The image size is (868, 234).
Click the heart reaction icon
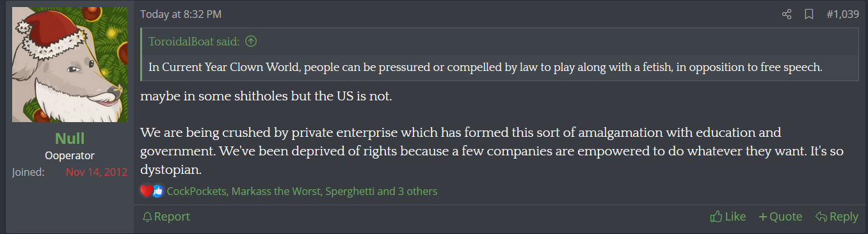coord(146,191)
